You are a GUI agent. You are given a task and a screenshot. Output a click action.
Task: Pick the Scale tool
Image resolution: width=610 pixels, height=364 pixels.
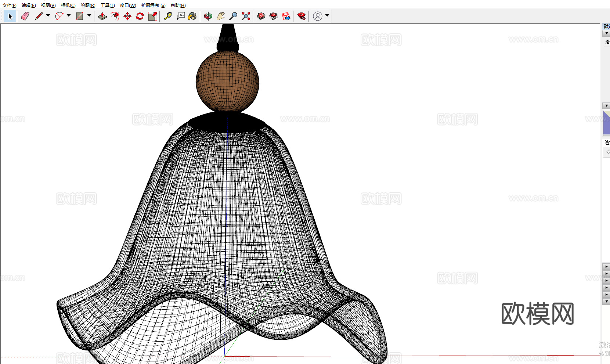click(152, 16)
